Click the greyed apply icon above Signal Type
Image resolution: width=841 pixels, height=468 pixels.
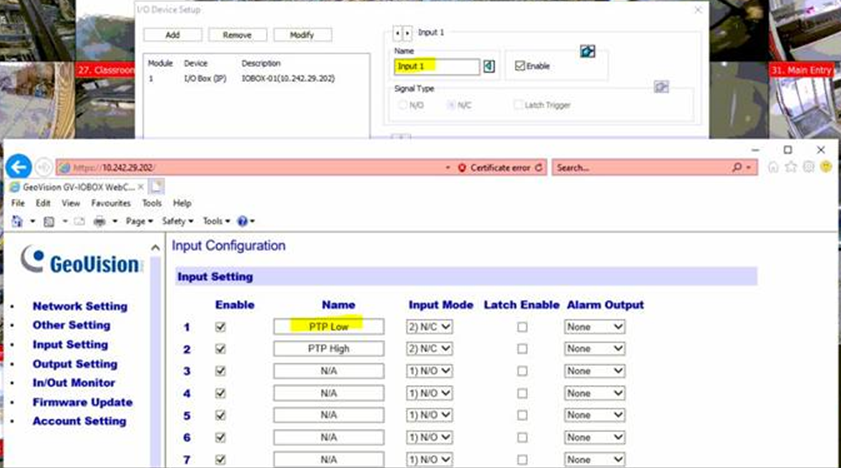tap(661, 86)
